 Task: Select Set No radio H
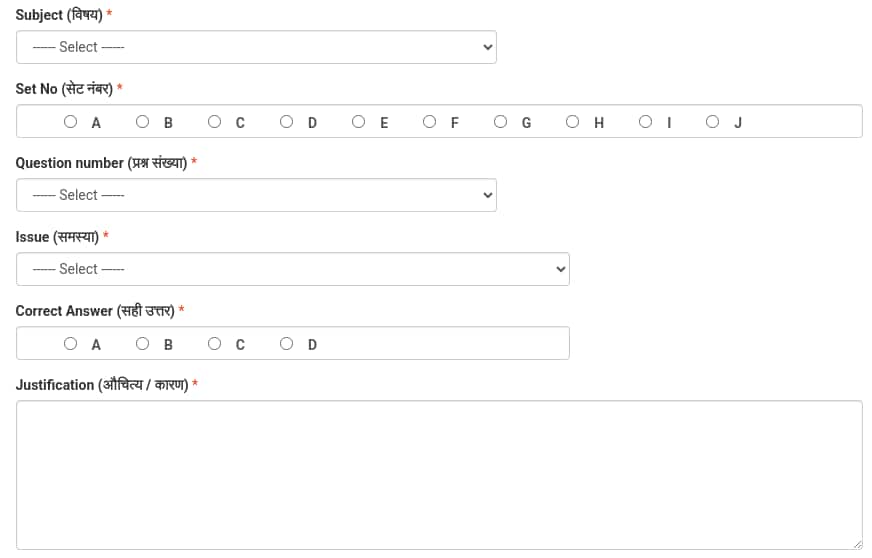coord(572,122)
